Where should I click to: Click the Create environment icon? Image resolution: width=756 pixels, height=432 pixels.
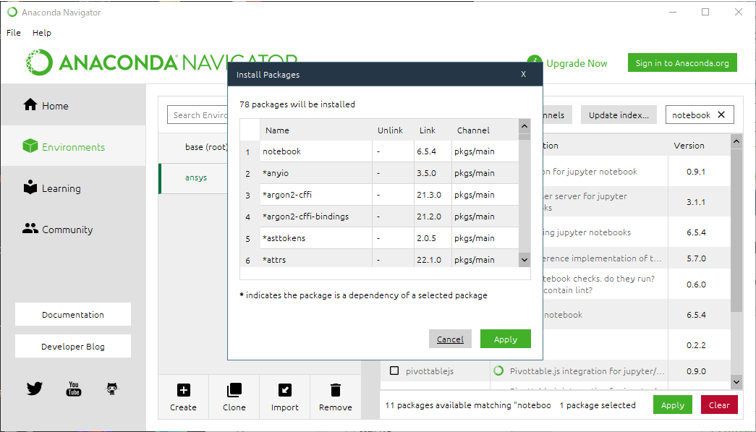[x=183, y=390]
